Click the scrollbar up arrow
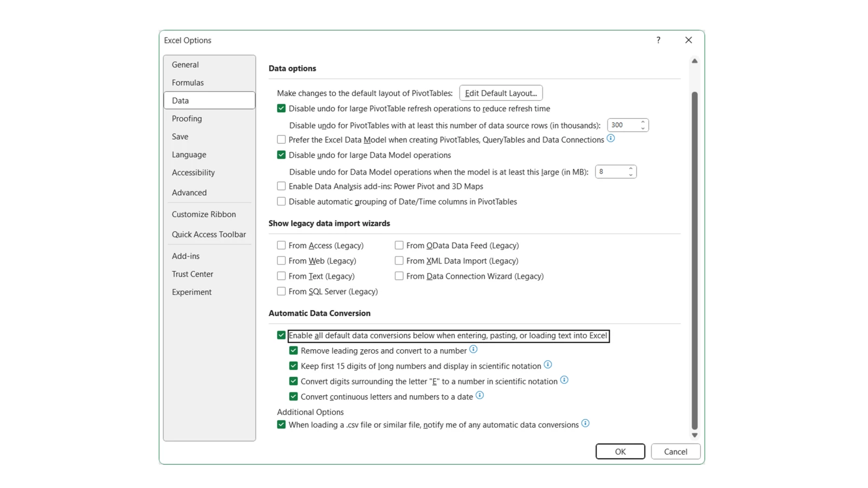Screen dimensions: 868x488 (x=694, y=61)
